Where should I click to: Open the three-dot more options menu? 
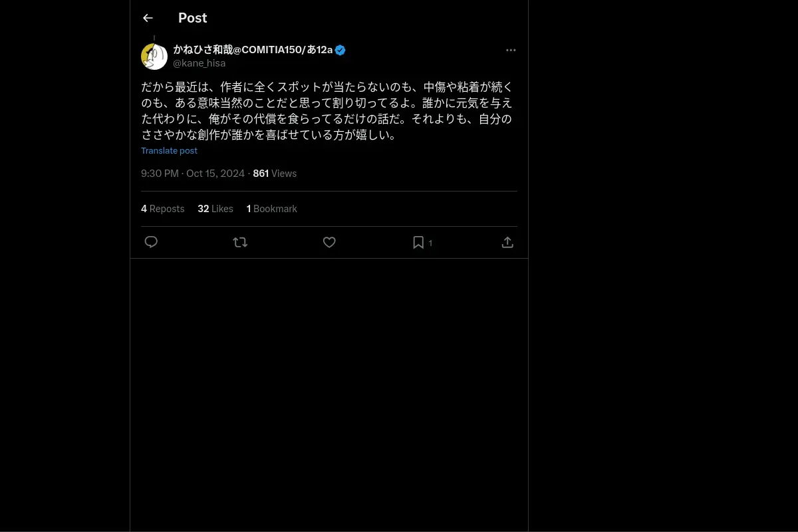[511, 50]
